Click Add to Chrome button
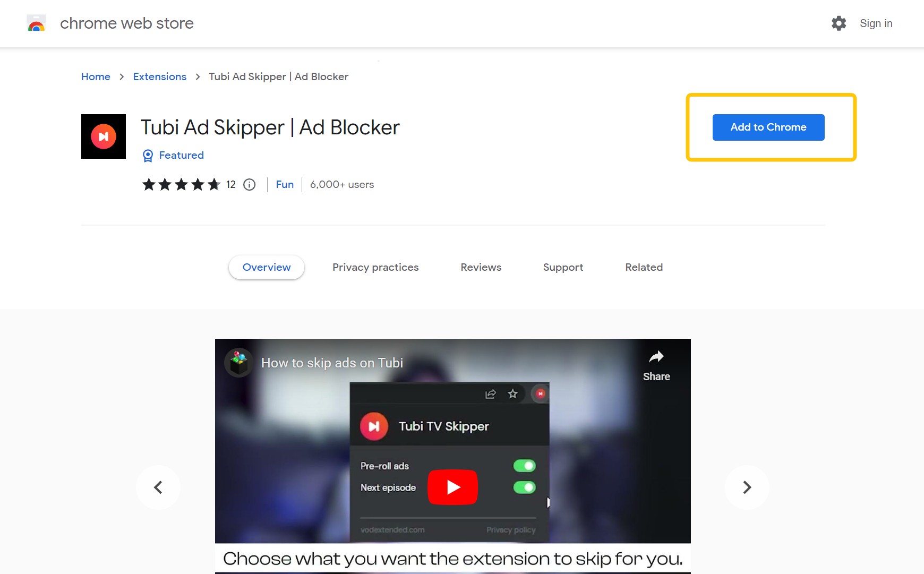The height and width of the screenshot is (574, 924). click(768, 127)
